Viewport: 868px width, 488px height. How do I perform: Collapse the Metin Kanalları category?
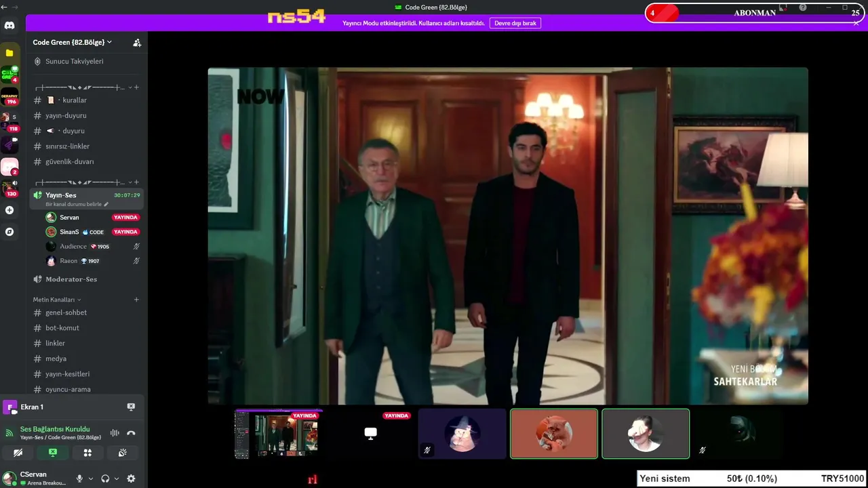[x=57, y=300]
